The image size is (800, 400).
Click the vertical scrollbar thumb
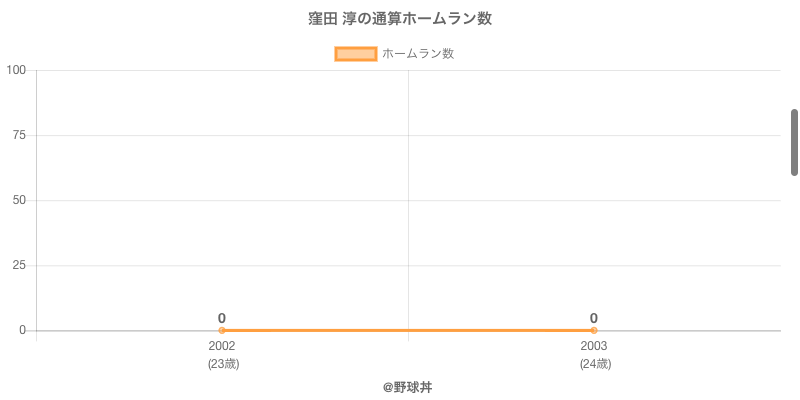pos(794,142)
